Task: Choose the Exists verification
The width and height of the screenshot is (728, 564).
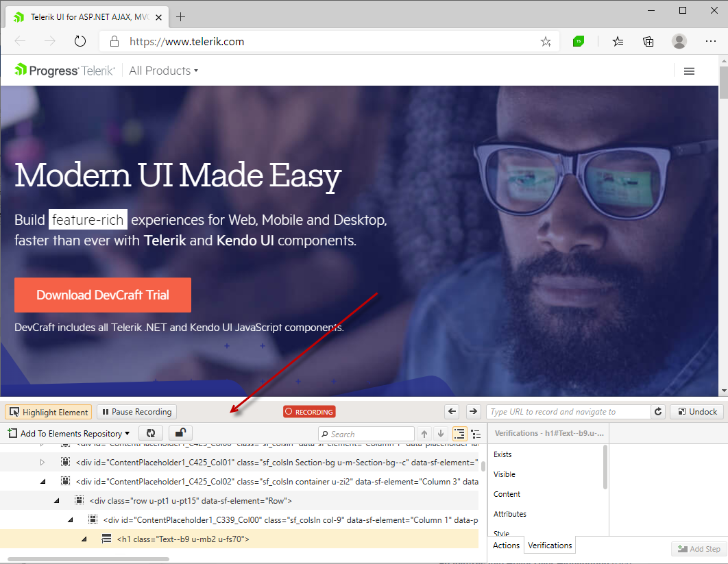Action: tap(502, 454)
